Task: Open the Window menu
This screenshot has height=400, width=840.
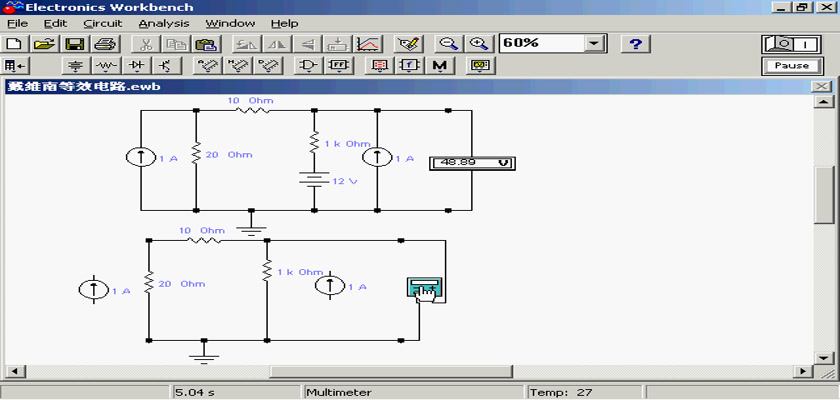Action: 230,24
